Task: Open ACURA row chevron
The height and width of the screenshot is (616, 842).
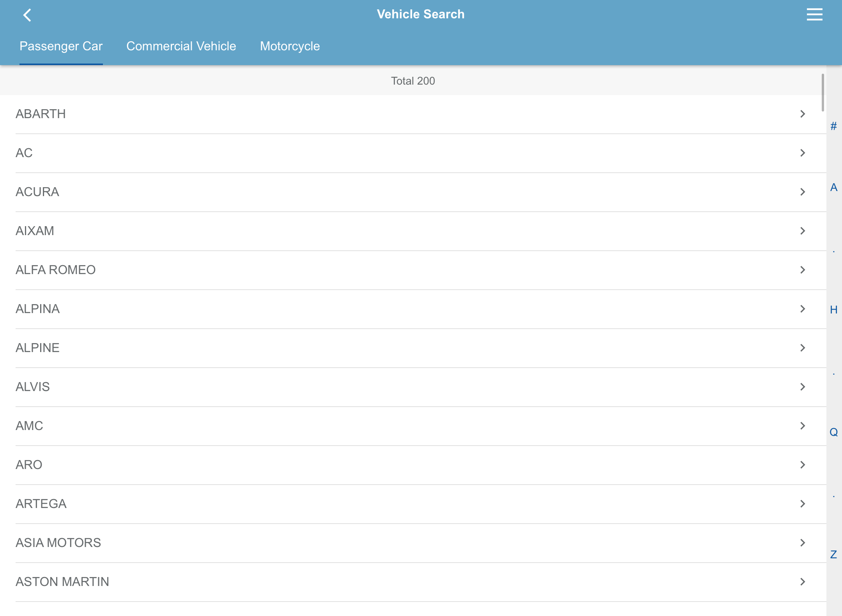Action: click(802, 192)
